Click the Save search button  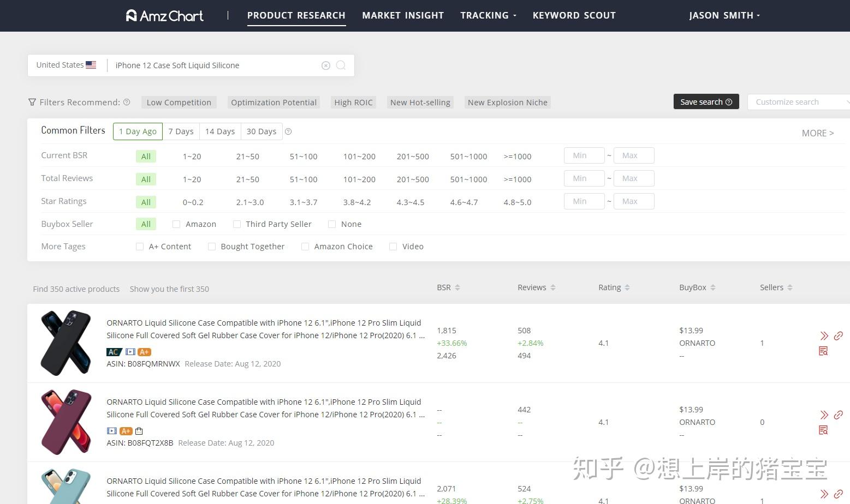(x=706, y=102)
